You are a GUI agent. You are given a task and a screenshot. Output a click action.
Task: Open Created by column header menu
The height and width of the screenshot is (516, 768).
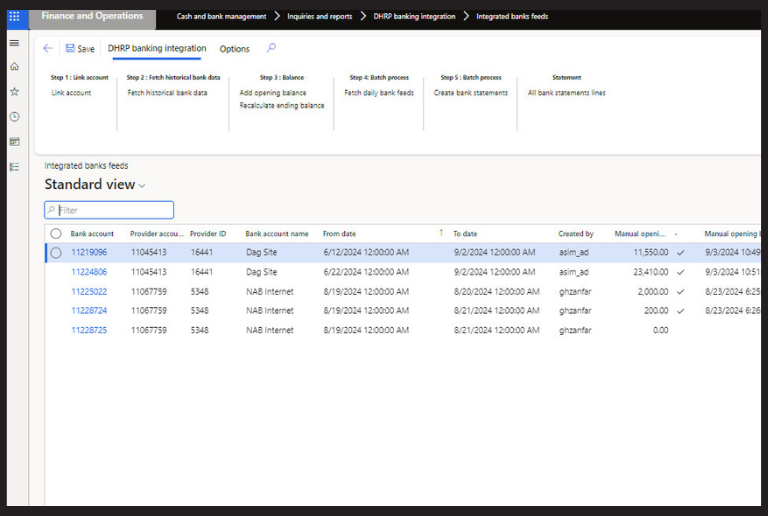pyautogui.click(x=576, y=234)
